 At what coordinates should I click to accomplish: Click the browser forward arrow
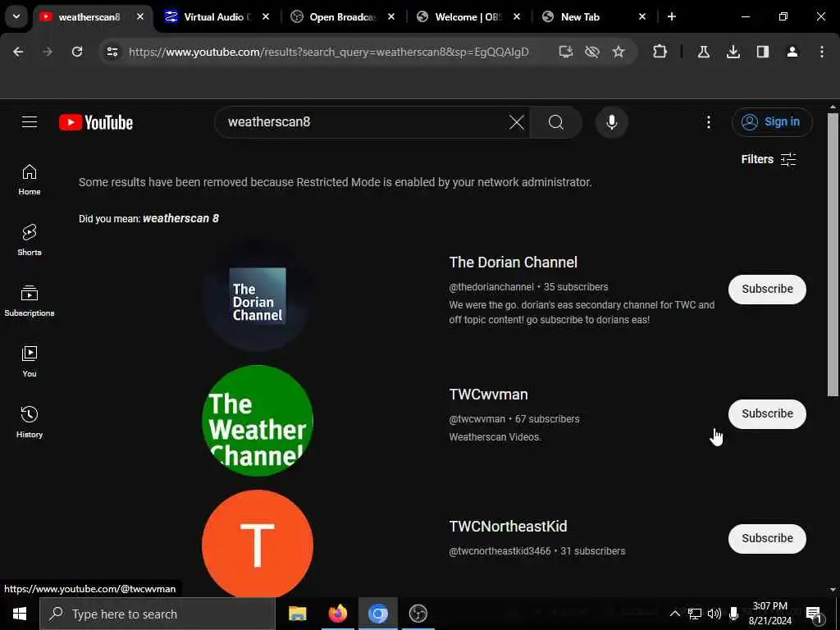click(48, 52)
